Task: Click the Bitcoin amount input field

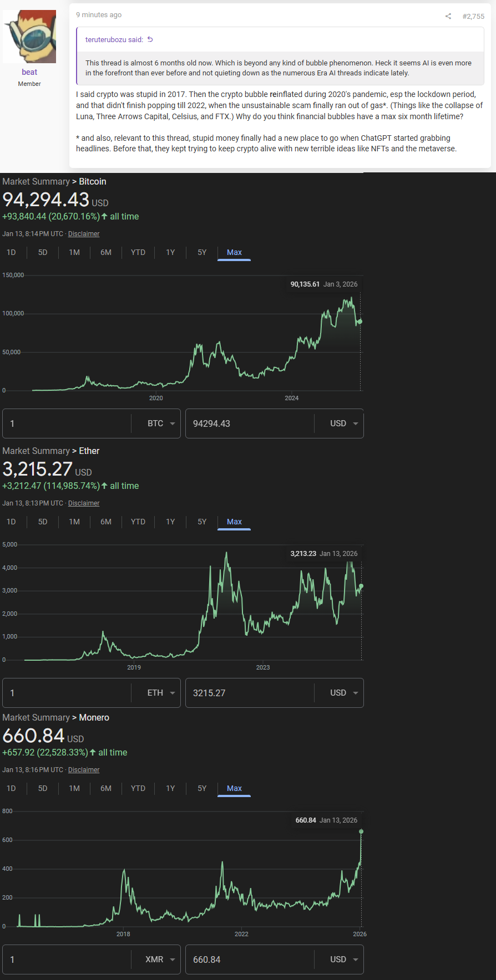Action: click(x=67, y=423)
